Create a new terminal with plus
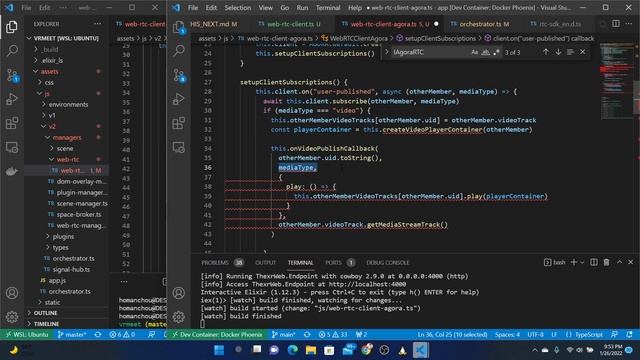 [573, 262]
